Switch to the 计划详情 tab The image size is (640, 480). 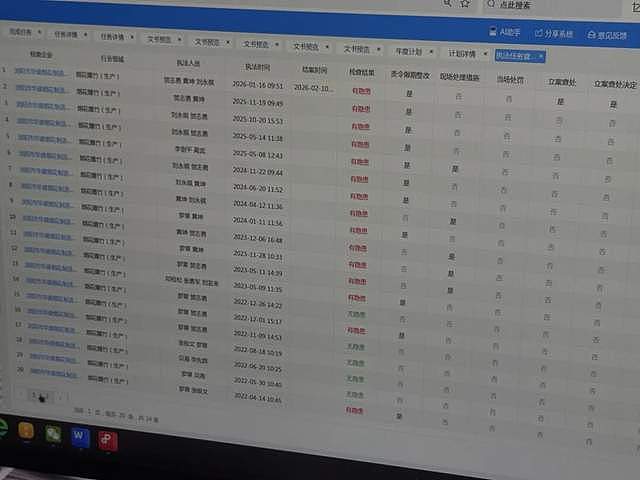click(462, 53)
